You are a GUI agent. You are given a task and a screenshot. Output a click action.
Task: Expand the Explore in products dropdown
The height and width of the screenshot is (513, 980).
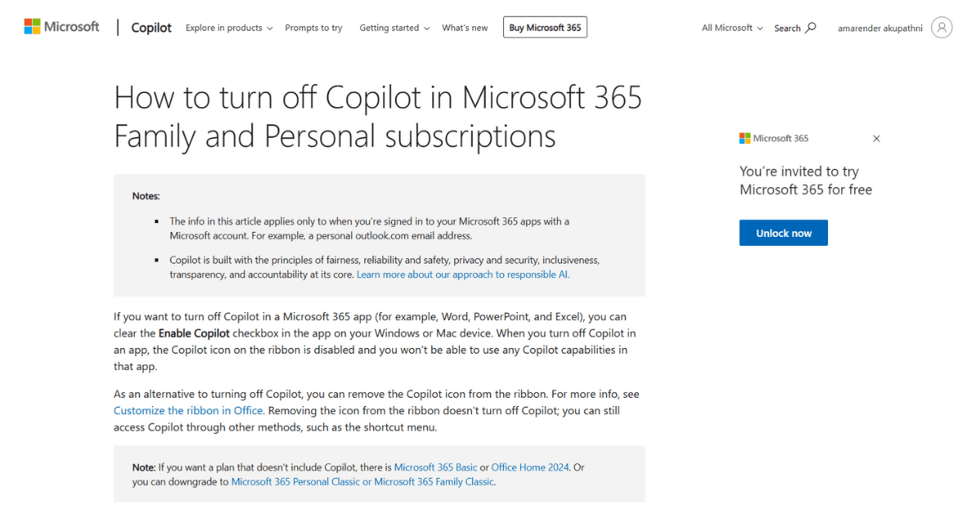click(x=229, y=28)
